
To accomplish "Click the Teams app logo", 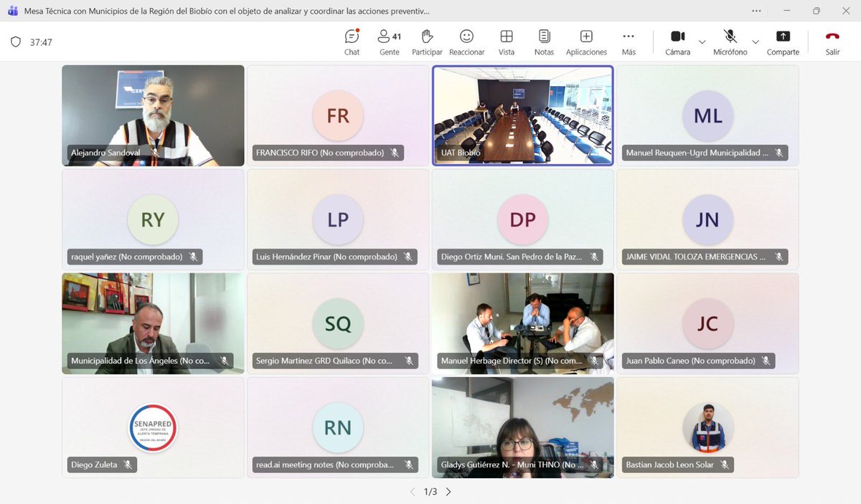I will [13, 11].
